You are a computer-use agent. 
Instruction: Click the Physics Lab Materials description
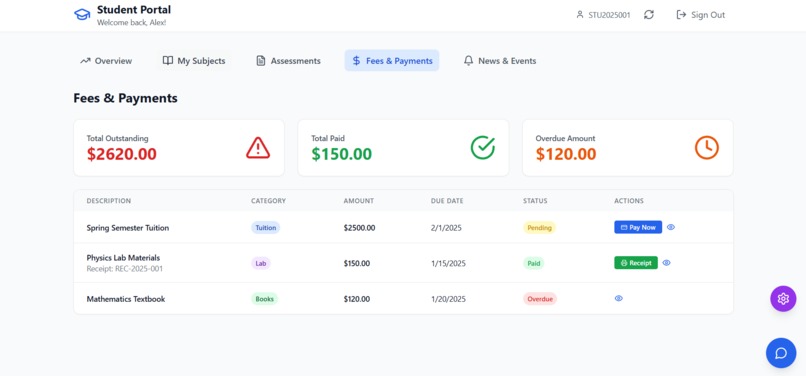123,258
